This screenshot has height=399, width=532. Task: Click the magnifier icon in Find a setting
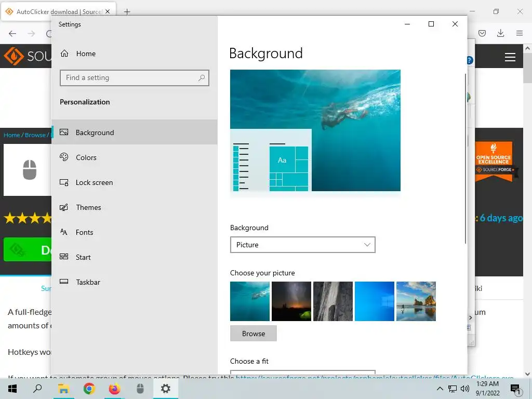point(202,78)
